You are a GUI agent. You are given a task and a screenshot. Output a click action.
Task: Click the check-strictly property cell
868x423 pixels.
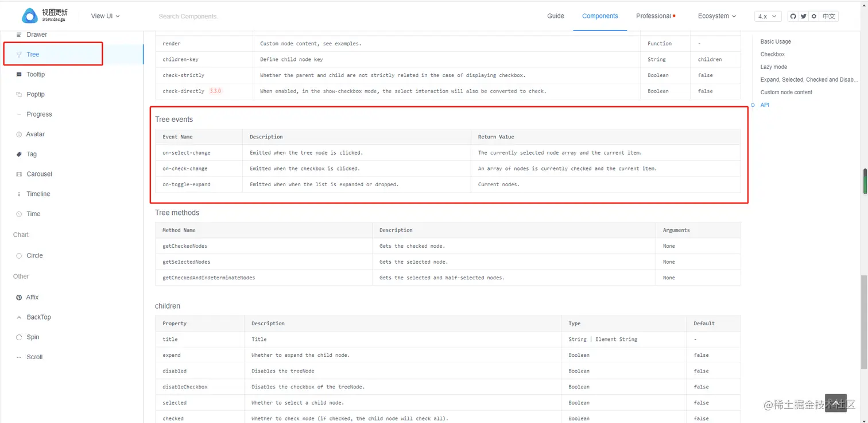pyautogui.click(x=204, y=75)
